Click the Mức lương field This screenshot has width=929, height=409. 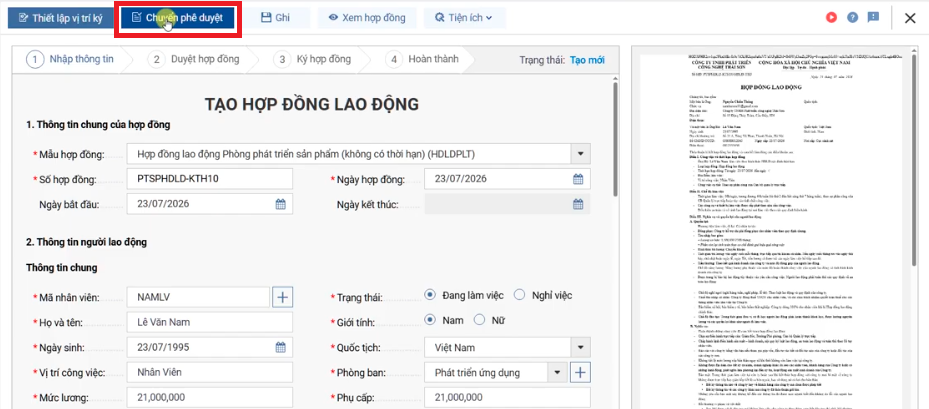coord(210,397)
